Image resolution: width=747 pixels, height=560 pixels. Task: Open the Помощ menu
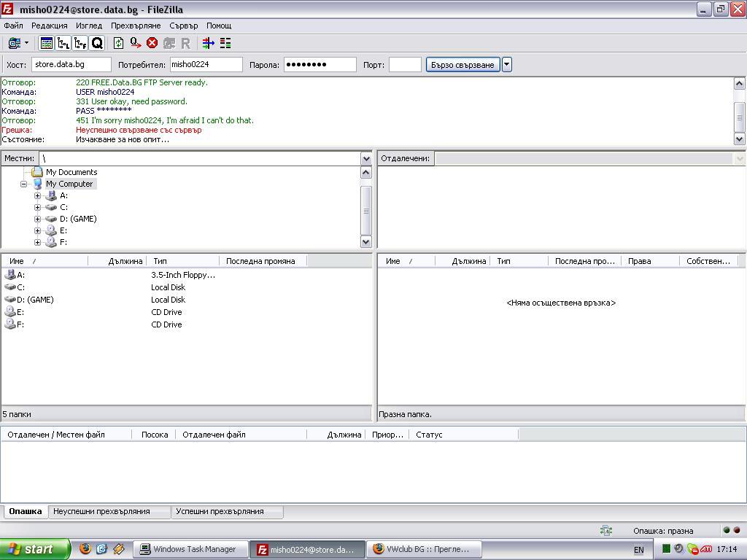(219, 26)
